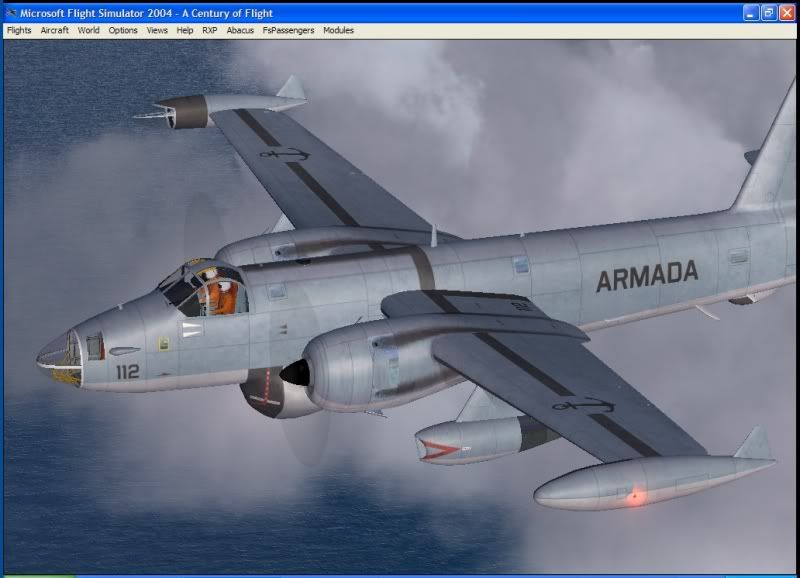800x578 pixels.
Task: Open the Help menu
Action: point(185,31)
